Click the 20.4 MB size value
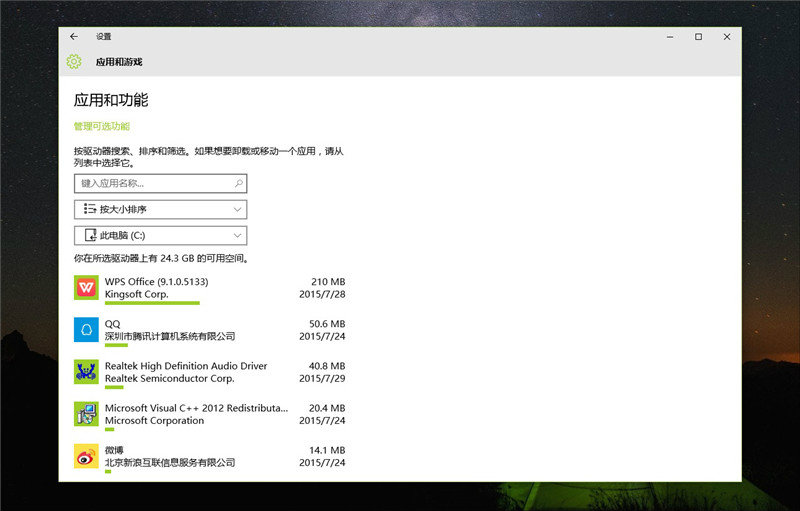The image size is (800, 511). click(327, 408)
